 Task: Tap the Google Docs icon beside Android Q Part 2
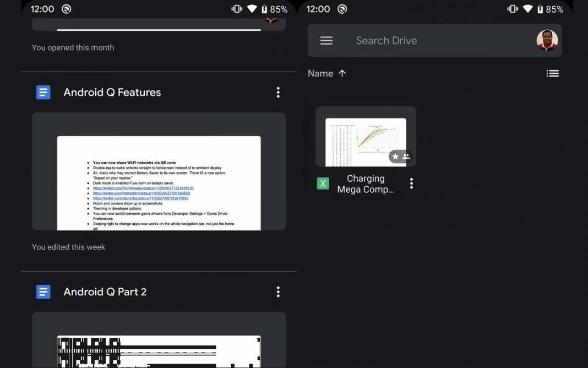43,291
